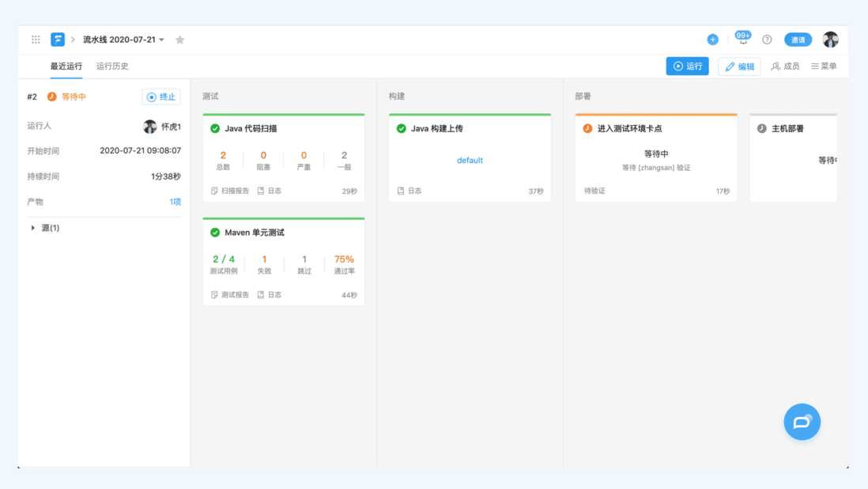Screen dimensions: 868x489
Task: Select the 最近运行 tab
Action: 66,66
